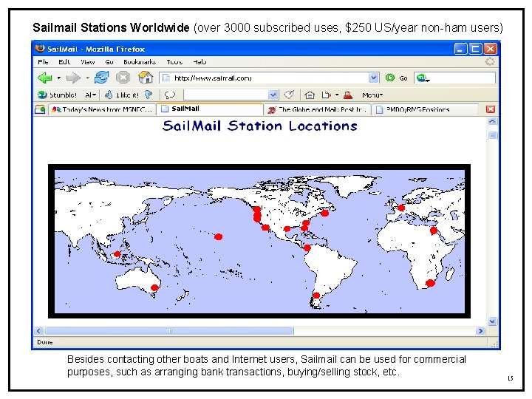Click the horizontal scrollbar thumb

pyautogui.click(x=169, y=331)
